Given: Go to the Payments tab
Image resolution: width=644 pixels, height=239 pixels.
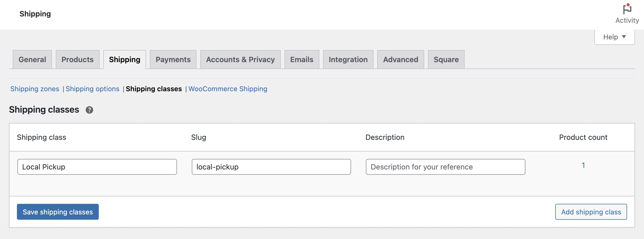Looking at the screenshot, I should coord(173,59).
